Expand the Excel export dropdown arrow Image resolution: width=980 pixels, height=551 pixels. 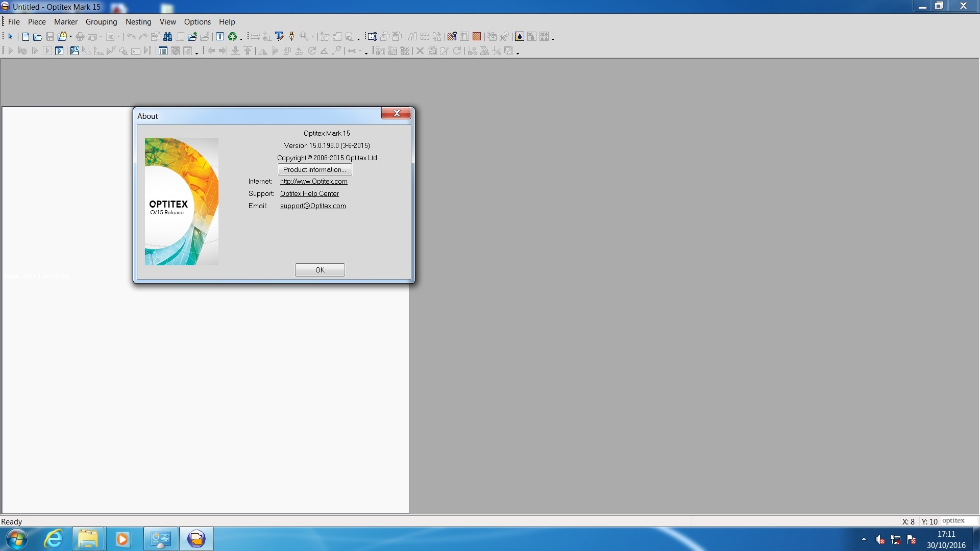(x=119, y=37)
